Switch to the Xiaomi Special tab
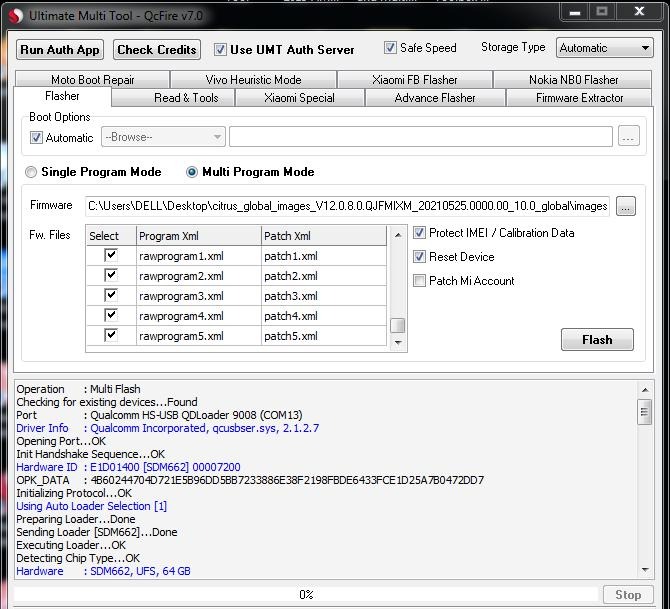The image size is (670, 609). pos(299,98)
